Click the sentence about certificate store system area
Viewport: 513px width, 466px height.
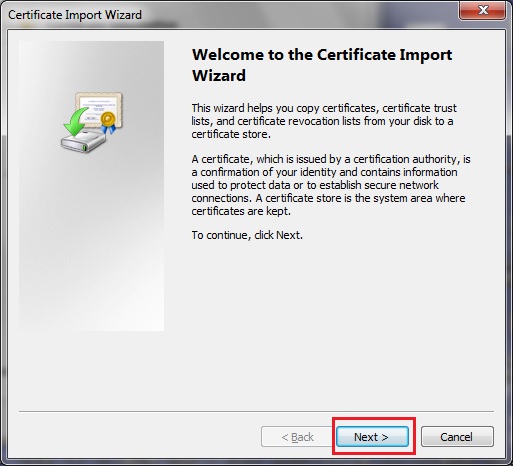click(328, 205)
